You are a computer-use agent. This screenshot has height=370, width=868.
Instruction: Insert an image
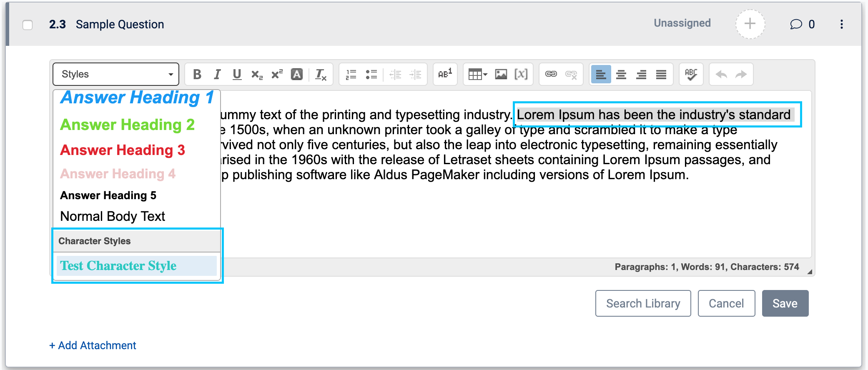(501, 74)
